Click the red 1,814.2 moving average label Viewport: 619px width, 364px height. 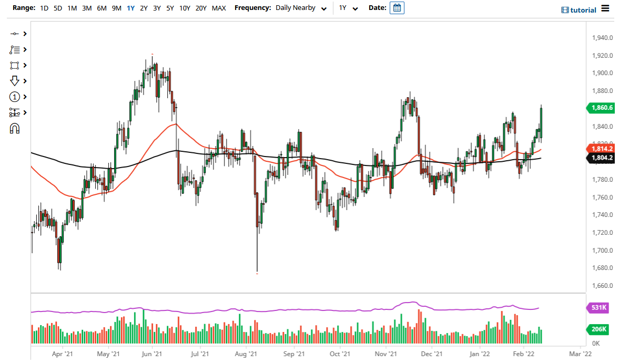click(601, 149)
